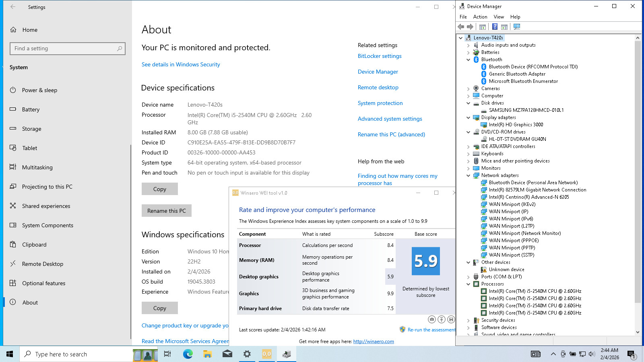Open File Explorer from the taskbar
The image size is (644, 362).
pyautogui.click(x=207, y=354)
